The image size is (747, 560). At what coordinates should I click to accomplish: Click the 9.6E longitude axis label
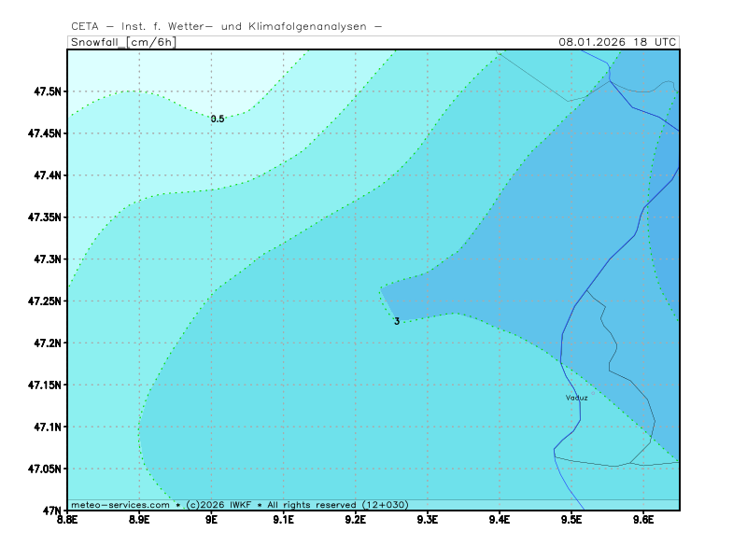[x=643, y=519]
